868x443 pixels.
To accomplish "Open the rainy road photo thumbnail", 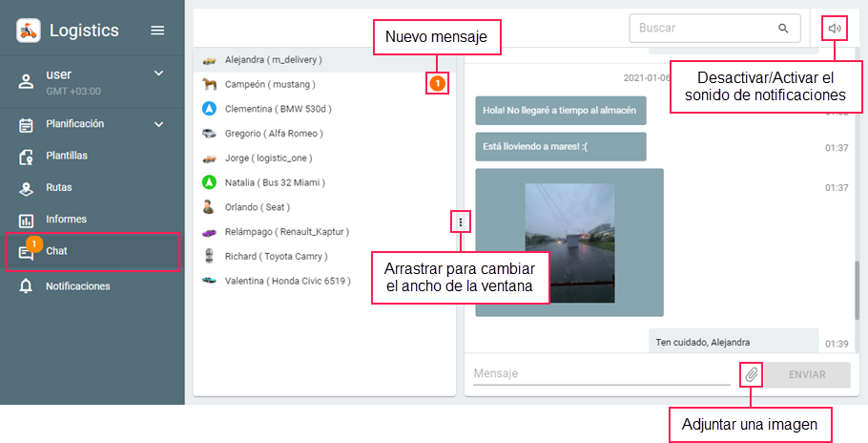I will [x=569, y=243].
